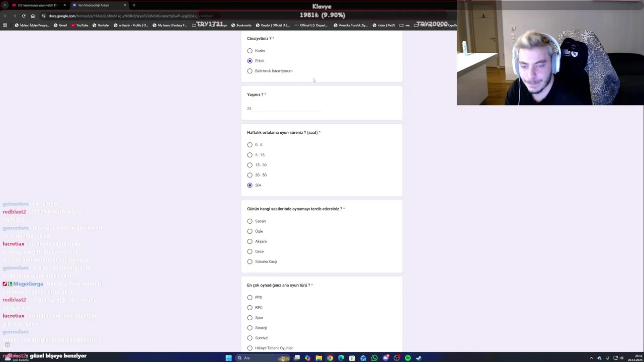Open the Bookmarks folder in bookmarks bar
644x362 pixels.
(241, 25)
